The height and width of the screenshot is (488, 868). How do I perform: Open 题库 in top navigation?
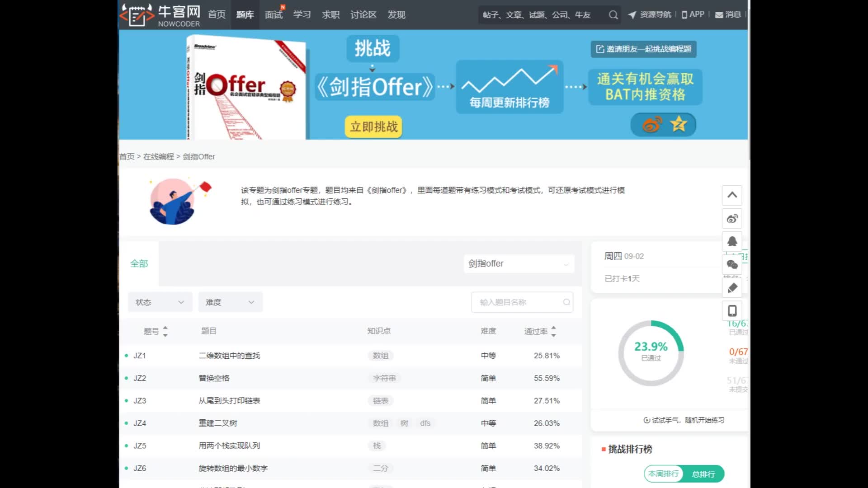point(245,15)
